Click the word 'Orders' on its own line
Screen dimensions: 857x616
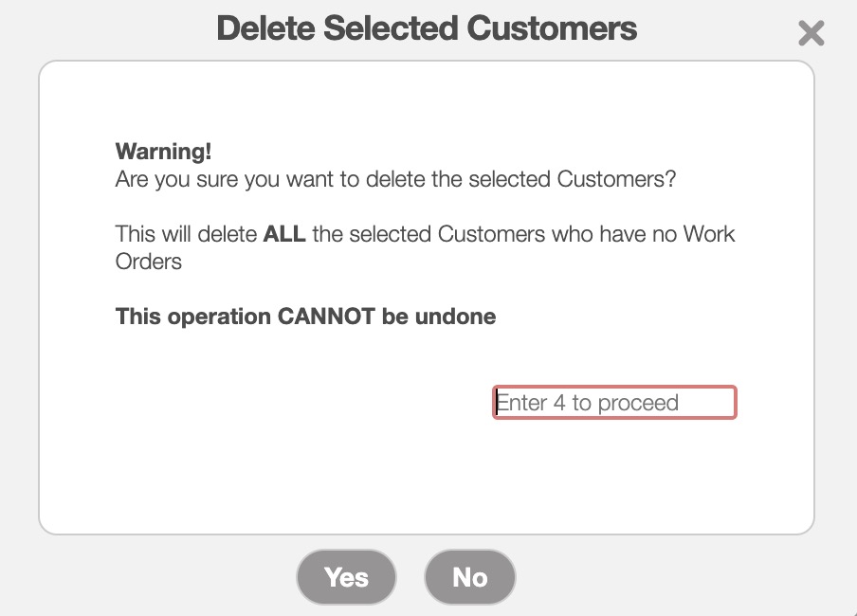coord(149,261)
